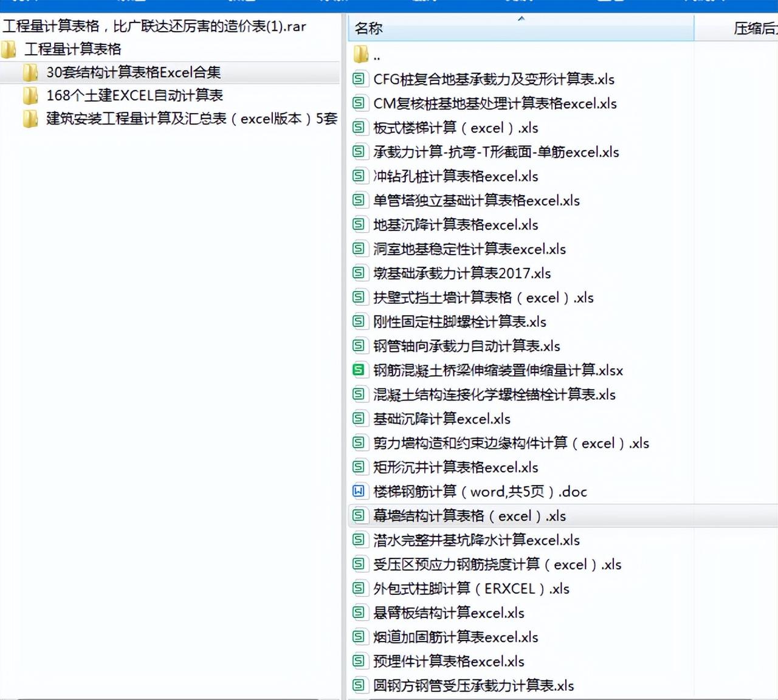Click the icon of 扶壁式挡土墙计算表格（excel）.xls
Image resolution: width=778 pixels, height=700 pixels.
[x=359, y=297]
